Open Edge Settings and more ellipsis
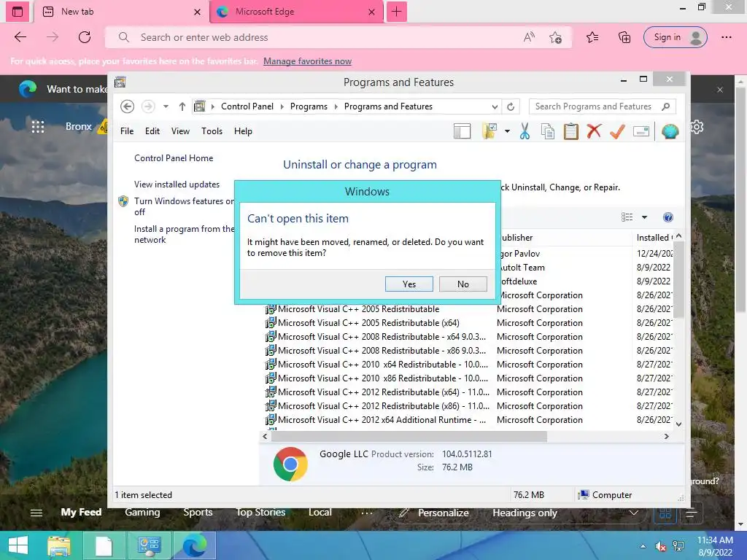The width and height of the screenshot is (747, 560). coord(726,37)
